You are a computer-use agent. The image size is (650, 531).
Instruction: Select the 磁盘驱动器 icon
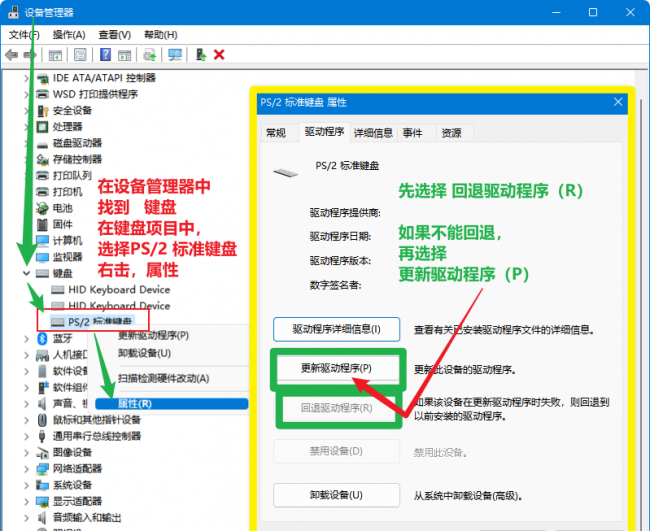coord(42,143)
